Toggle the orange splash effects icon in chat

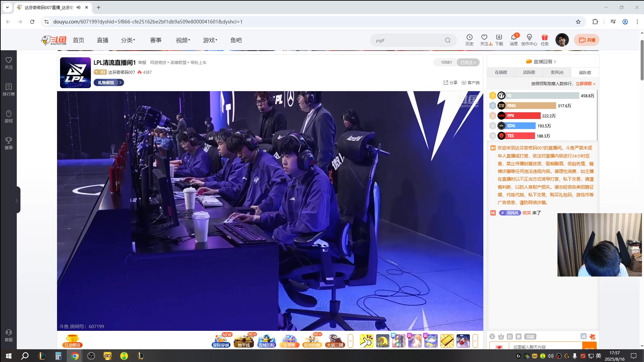click(x=592, y=337)
